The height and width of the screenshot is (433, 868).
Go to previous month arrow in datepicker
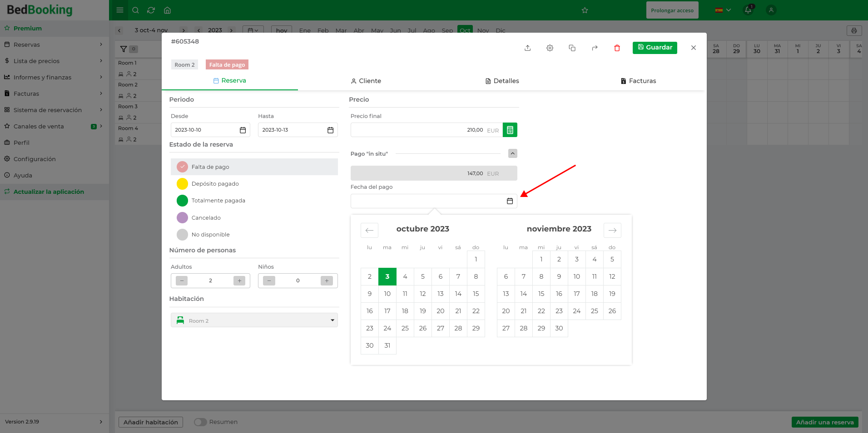pos(369,230)
